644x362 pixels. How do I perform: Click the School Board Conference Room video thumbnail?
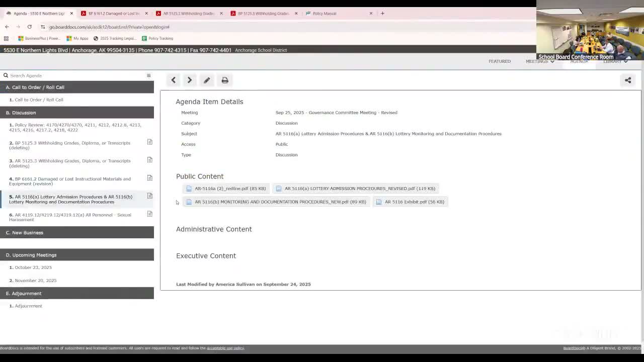(x=590, y=30)
